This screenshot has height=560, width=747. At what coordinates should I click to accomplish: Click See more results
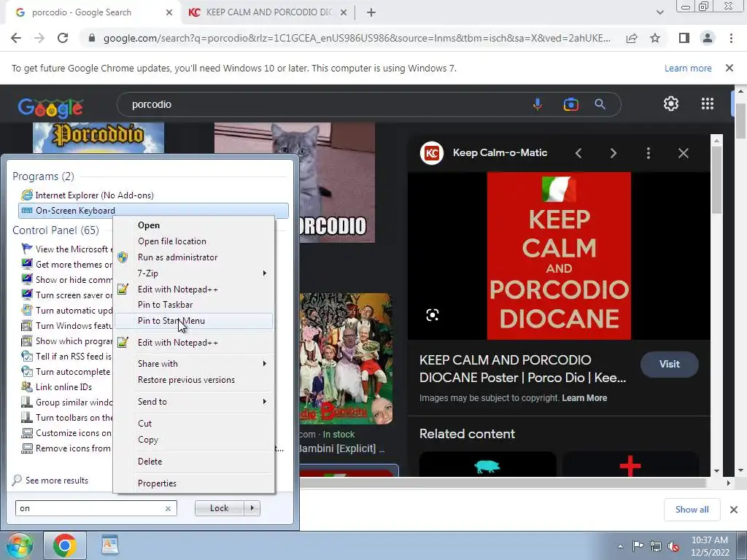[57, 481]
